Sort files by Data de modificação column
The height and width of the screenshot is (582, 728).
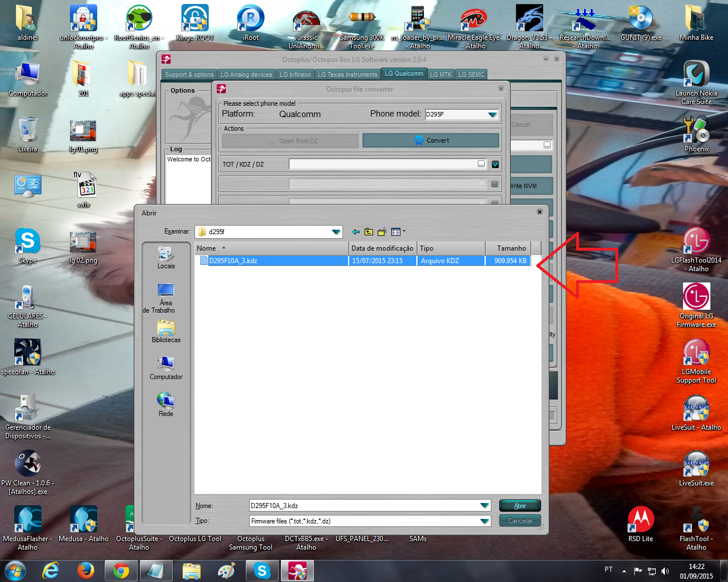[x=383, y=248]
